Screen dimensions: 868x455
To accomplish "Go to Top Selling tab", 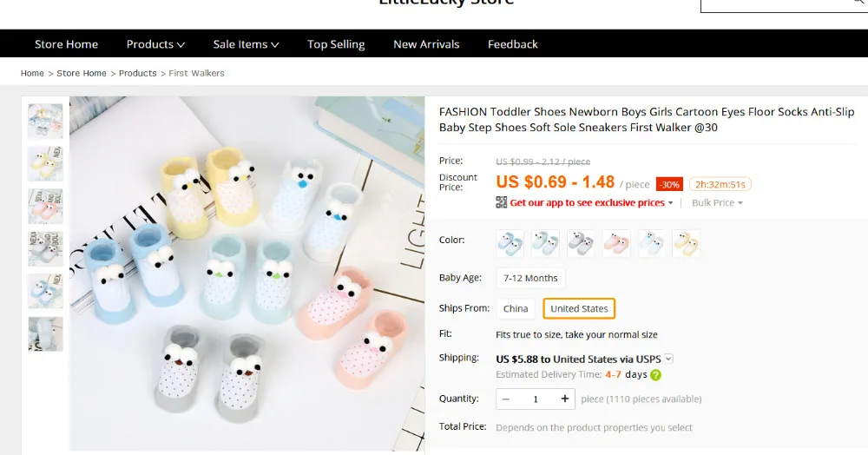I will [x=336, y=44].
